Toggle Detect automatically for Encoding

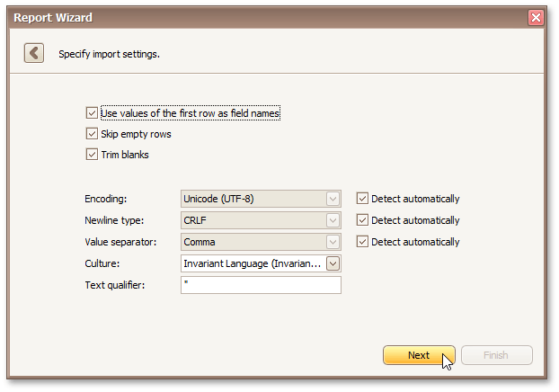click(362, 199)
